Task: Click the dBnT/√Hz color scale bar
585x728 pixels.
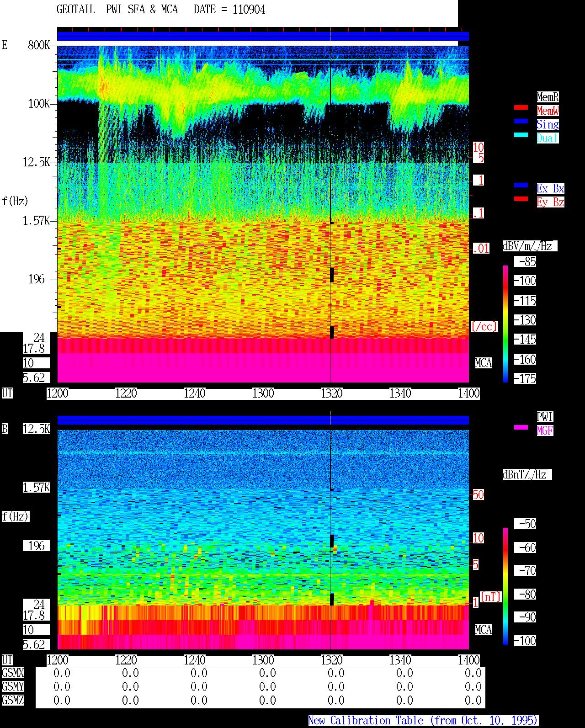Action: tap(505, 586)
